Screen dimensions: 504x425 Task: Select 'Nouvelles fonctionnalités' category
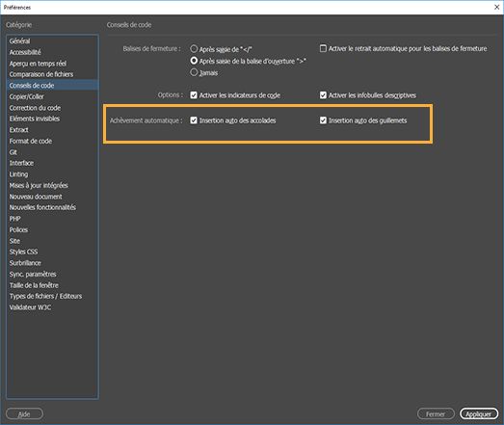pyautogui.click(x=52, y=207)
